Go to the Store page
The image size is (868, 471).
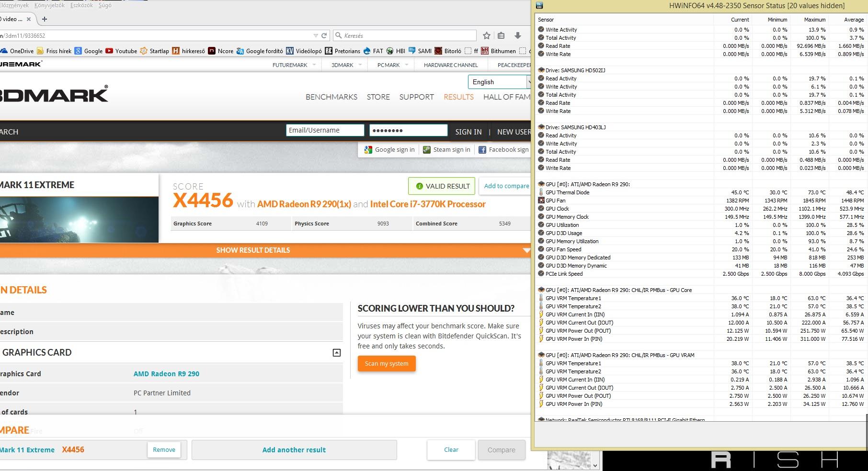pyautogui.click(x=378, y=97)
